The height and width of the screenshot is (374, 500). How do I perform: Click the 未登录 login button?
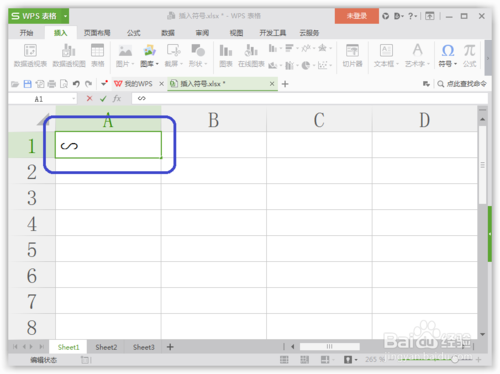[357, 16]
